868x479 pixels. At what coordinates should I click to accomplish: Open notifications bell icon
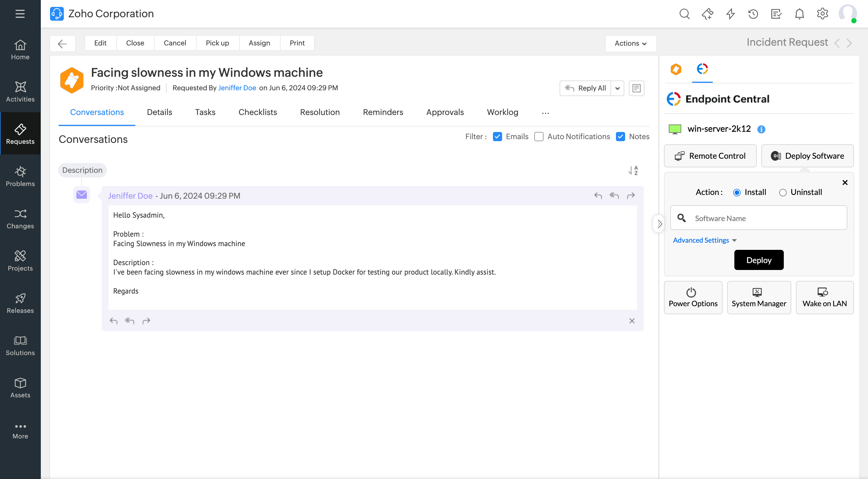coord(799,14)
